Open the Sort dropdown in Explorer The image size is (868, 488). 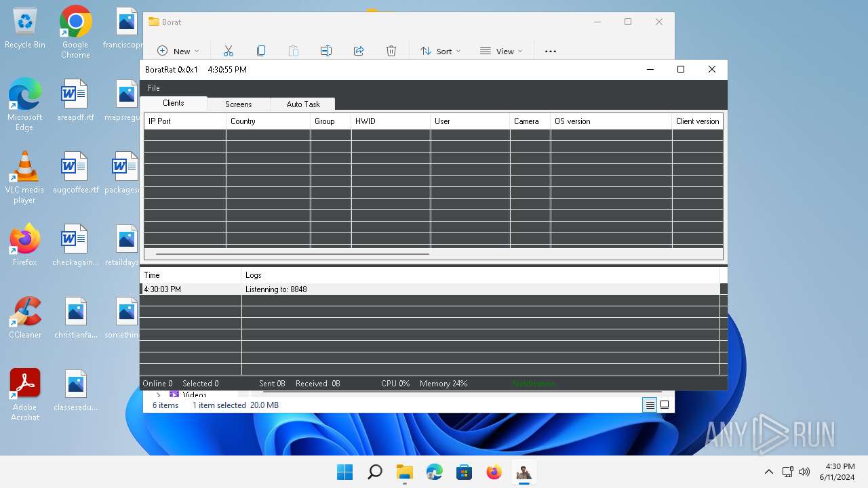coord(440,51)
